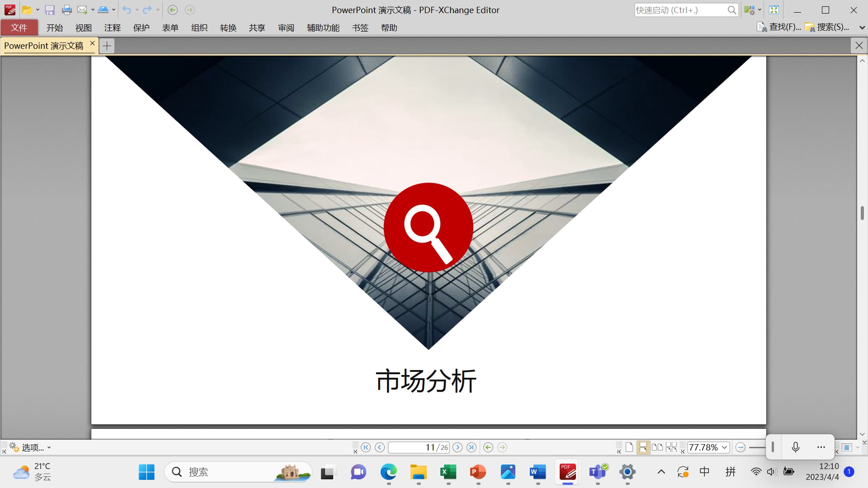The height and width of the screenshot is (488, 868).
Task: Enable two pages facing layout
Action: (657, 447)
